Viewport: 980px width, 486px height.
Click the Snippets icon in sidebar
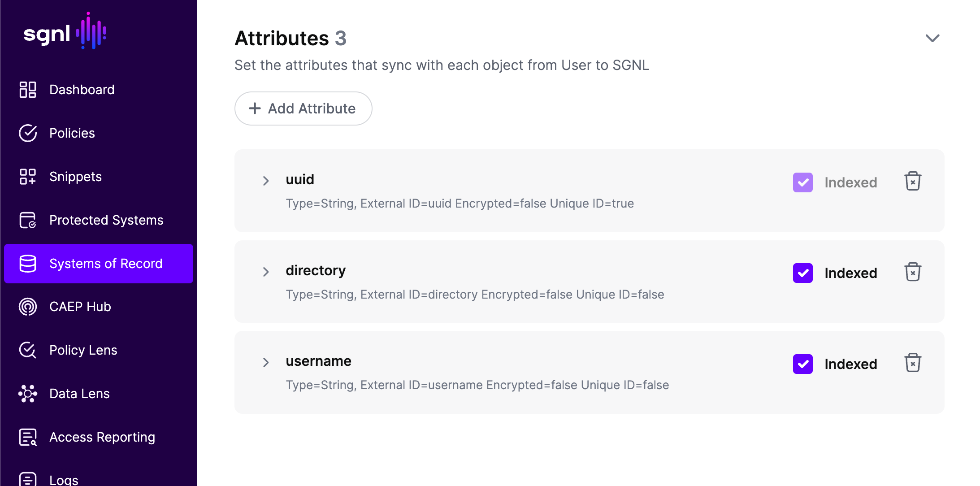27,176
